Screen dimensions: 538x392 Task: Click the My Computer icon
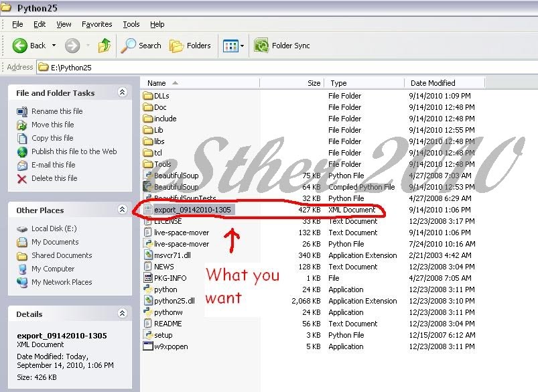pos(22,269)
